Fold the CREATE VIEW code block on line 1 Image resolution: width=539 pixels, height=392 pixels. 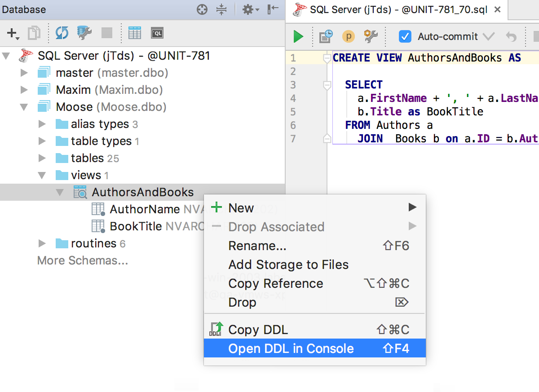click(x=327, y=58)
